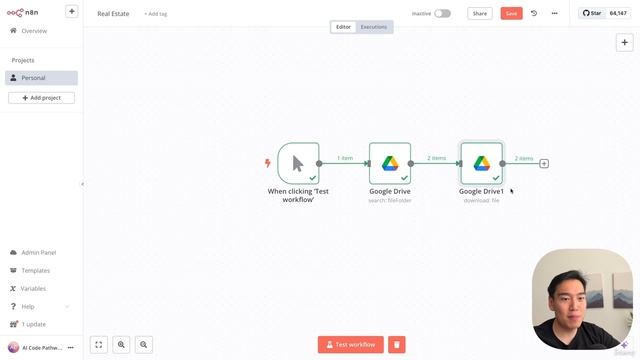Delete execution data with trash button
This screenshot has height=360, width=640.
(397, 345)
